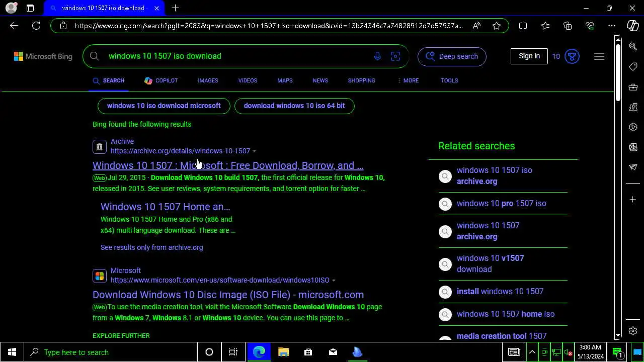
Task: Open sidebar Tools briefcase icon
Action: (x=633, y=87)
